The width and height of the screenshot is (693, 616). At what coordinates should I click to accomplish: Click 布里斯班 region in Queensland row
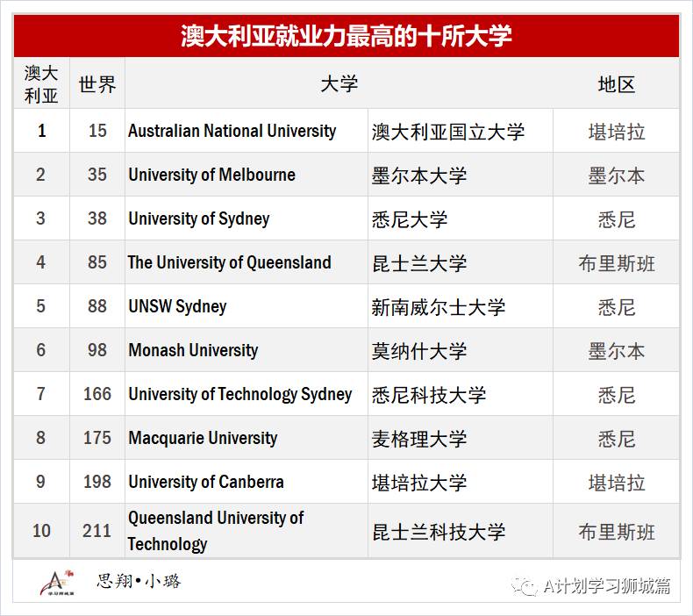[x=617, y=263]
